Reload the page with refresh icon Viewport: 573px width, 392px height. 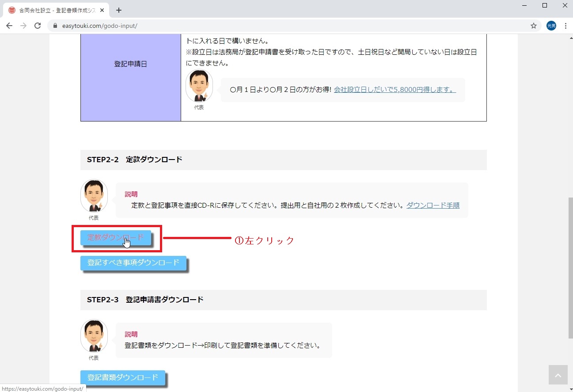[x=38, y=26]
